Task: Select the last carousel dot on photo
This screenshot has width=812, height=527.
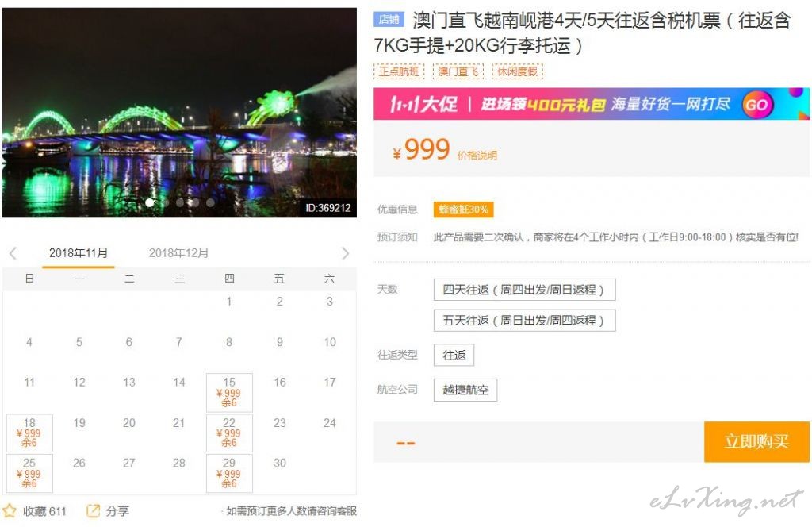Action: click(210, 202)
